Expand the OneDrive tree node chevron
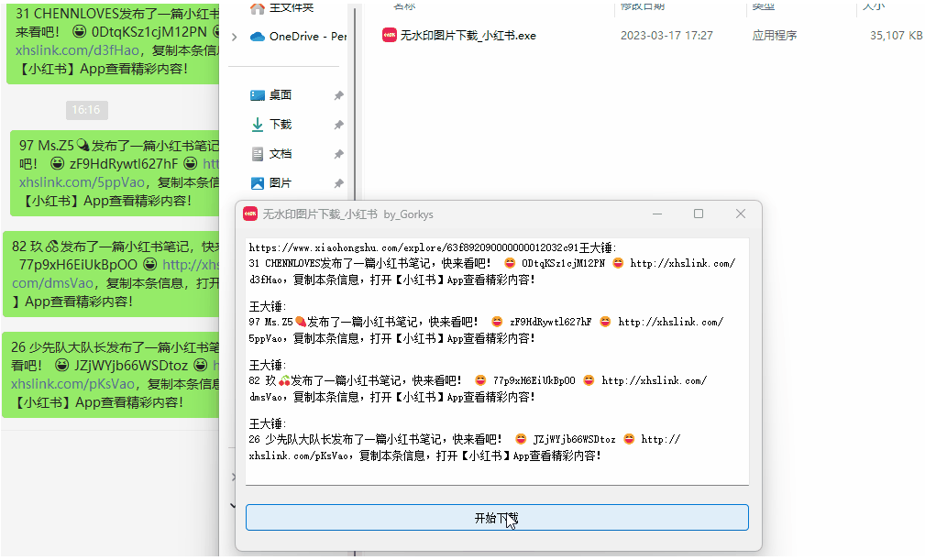This screenshot has width=925, height=560. point(235,38)
